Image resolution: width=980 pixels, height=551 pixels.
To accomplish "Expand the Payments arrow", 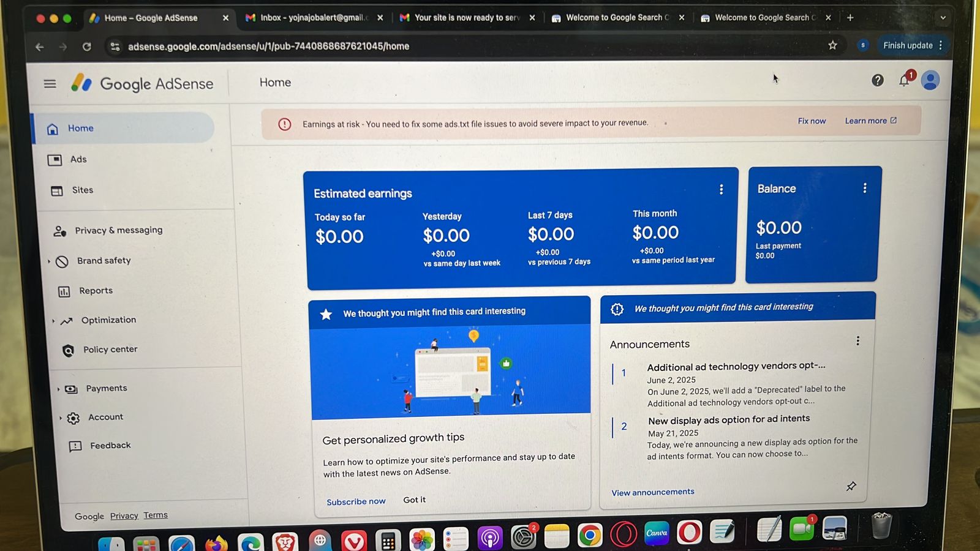I will point(58,389).
